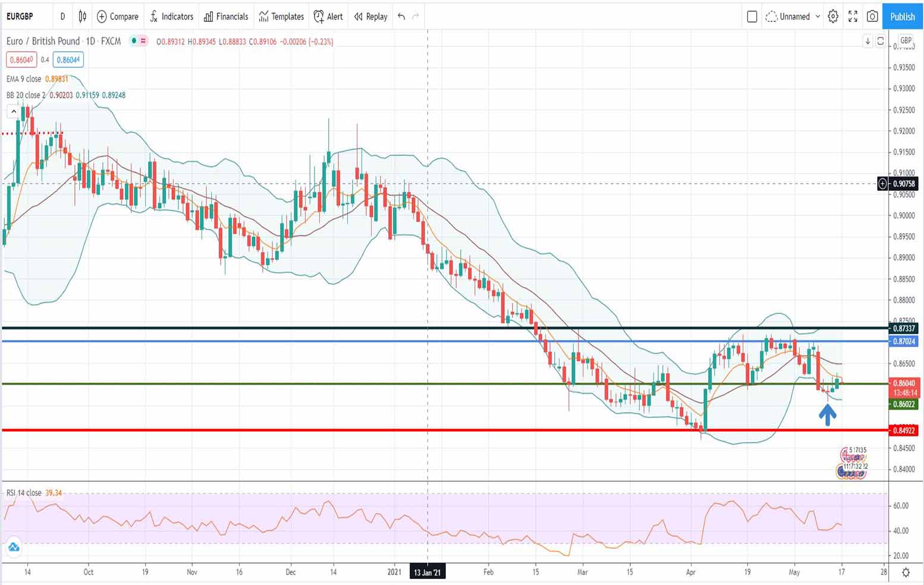Open the Compare symbol tool
Screen dimensions: 924x585
coord(117,17)
